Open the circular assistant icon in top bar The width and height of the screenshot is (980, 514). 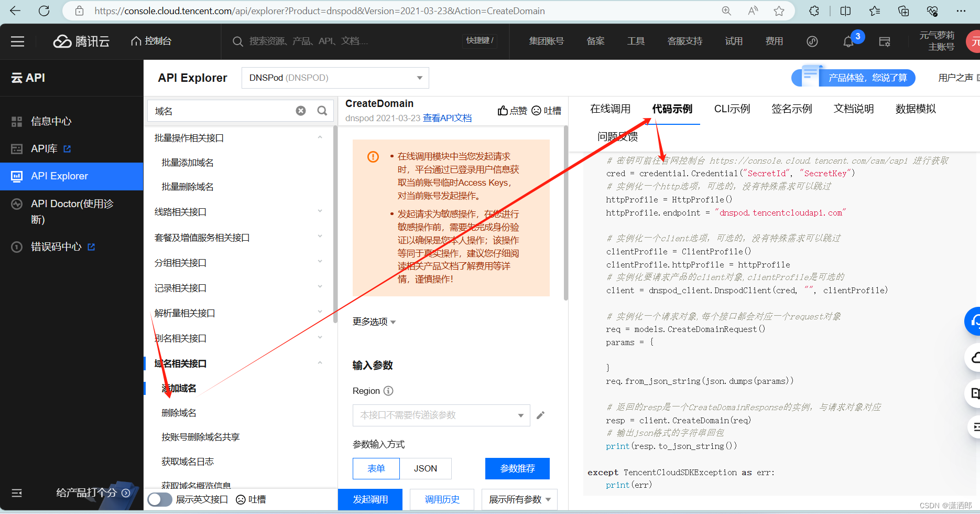tap(812, 41)
